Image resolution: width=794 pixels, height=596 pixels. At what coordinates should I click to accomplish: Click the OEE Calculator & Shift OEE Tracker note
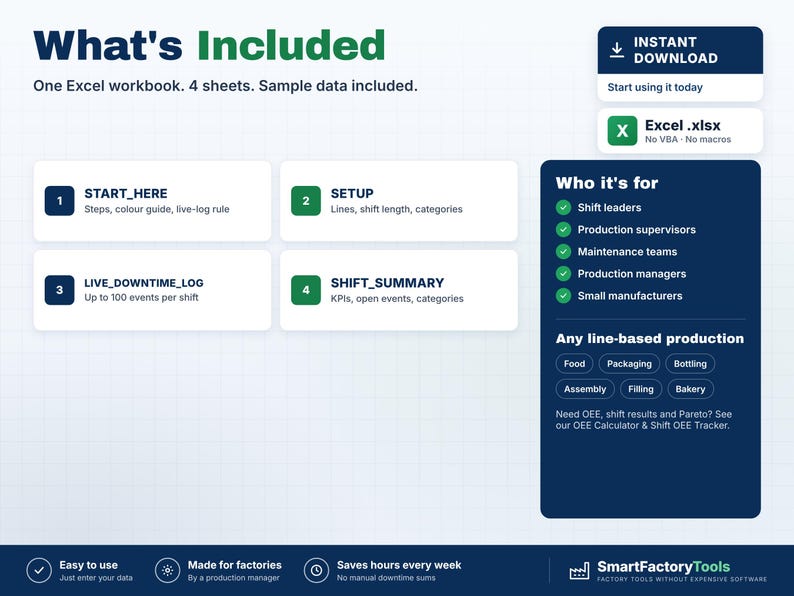[644, 420]
